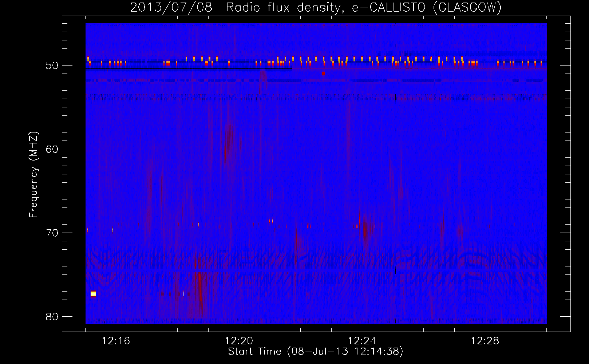Click the Start Time axis label
The image size is (589, 364).
point(316,352)
